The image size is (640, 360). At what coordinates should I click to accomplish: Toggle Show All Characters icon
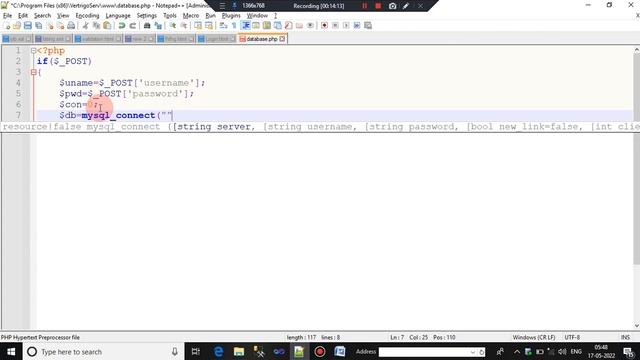pyautogui.click(x=234, y=25)
